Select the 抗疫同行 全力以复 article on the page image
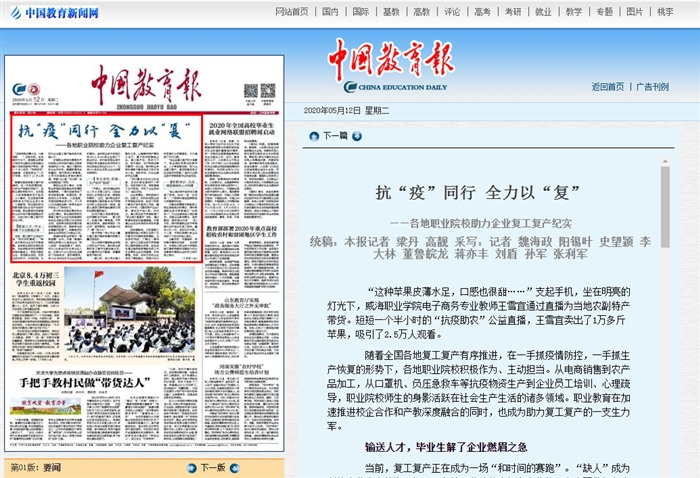700x478 pixels. 107,188
